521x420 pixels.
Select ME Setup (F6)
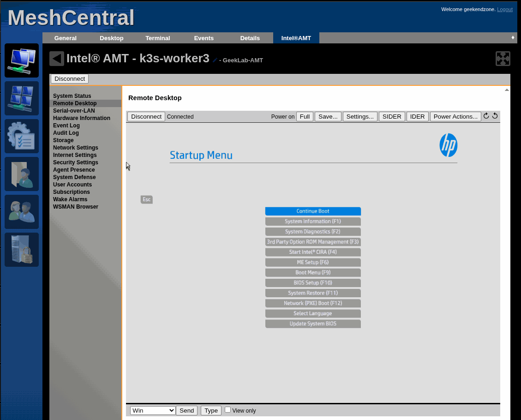point(313,262)
